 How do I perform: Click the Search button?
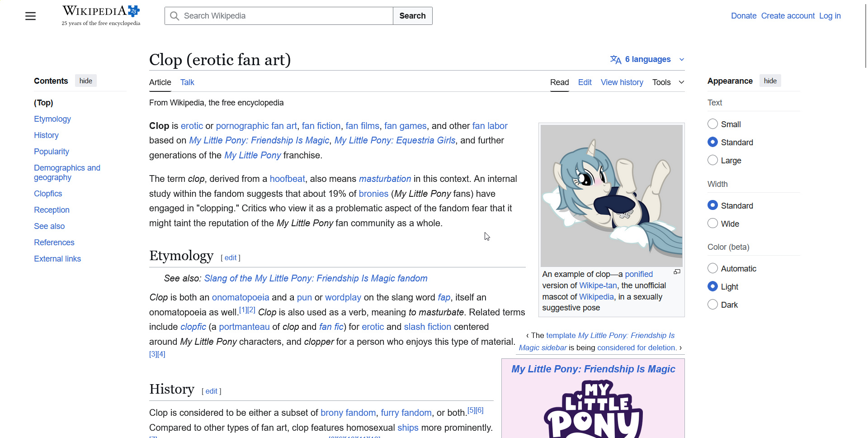point(412,16)
